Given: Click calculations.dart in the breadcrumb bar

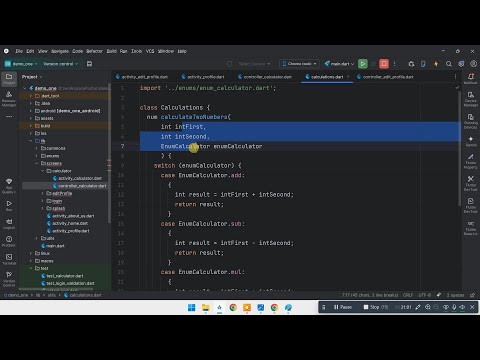Looking at the screenshot, I should (x=83, y=295).
